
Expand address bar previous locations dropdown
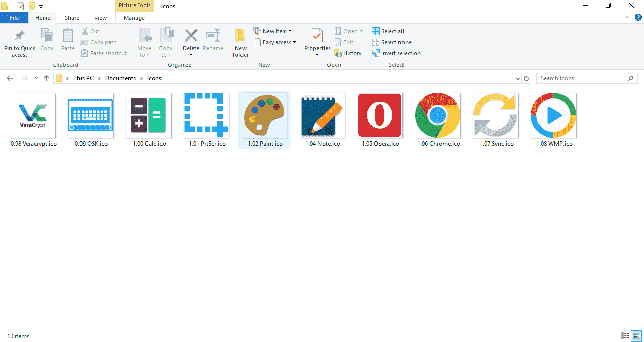[x=518, y=78]
